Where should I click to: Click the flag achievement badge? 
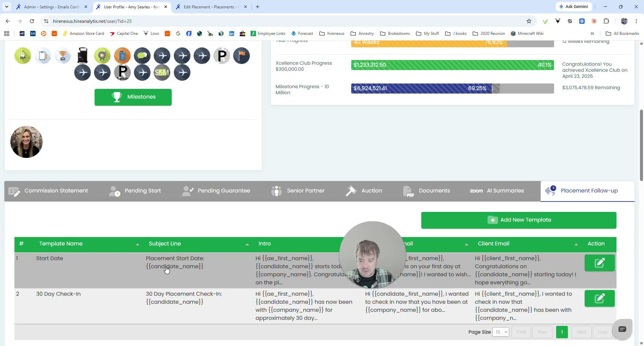(241, 56)
